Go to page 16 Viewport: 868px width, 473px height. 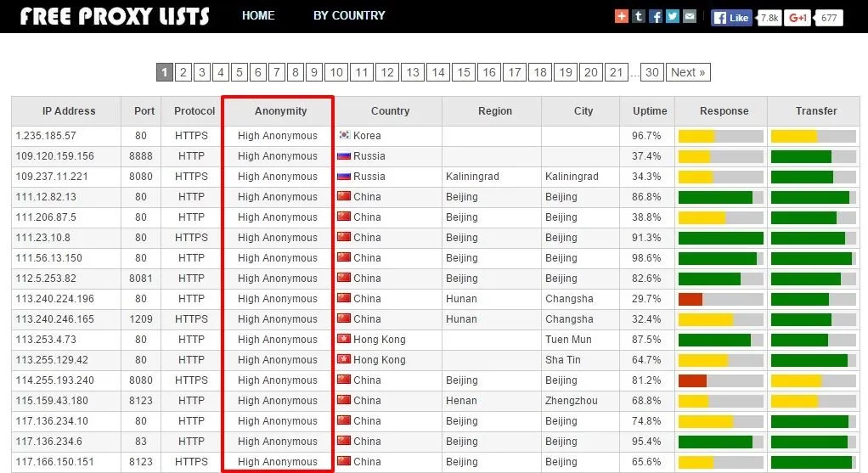489,72
